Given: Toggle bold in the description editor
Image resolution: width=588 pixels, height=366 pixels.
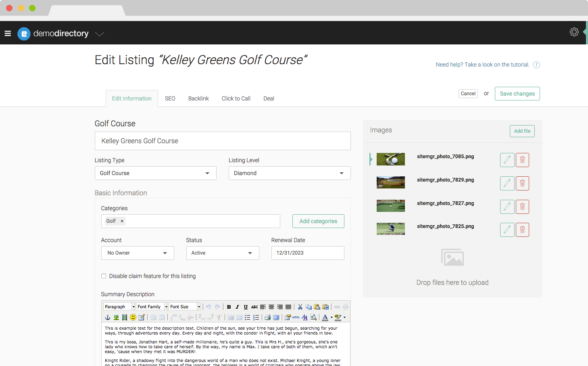Looking at the screenshot, I should (229, 307).
